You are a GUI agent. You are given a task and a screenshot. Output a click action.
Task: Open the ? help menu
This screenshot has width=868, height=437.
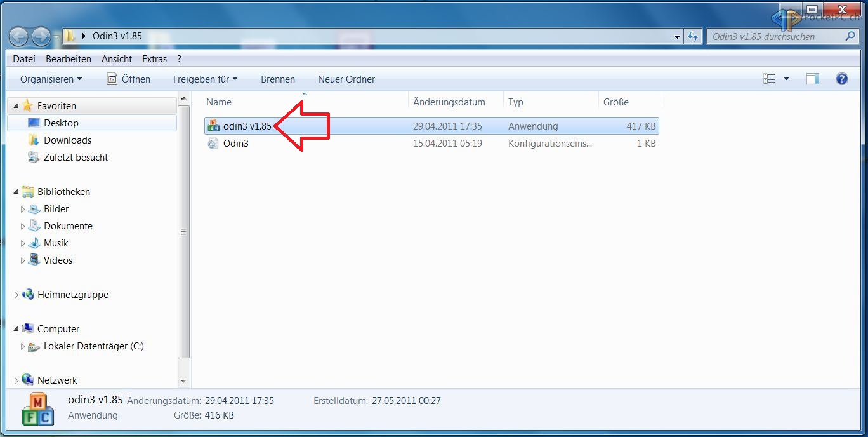pyautogui.click(x=179, y=59)
